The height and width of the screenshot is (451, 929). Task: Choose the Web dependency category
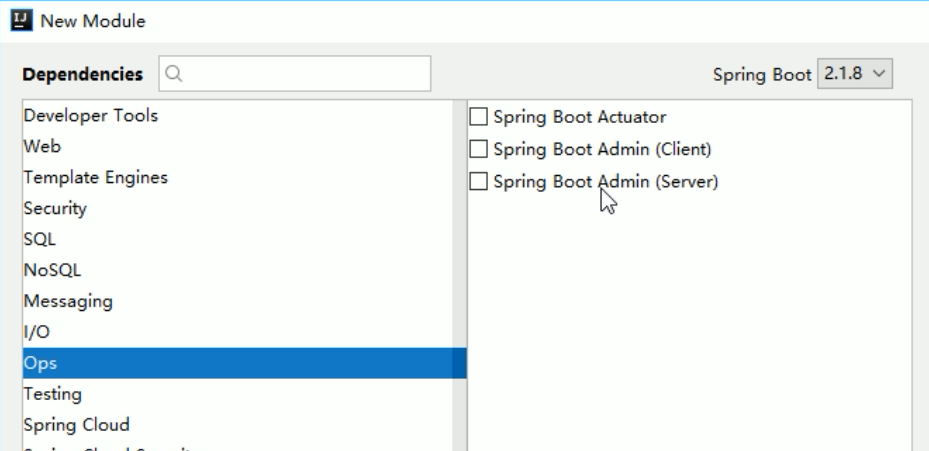[x=43, y=147]
